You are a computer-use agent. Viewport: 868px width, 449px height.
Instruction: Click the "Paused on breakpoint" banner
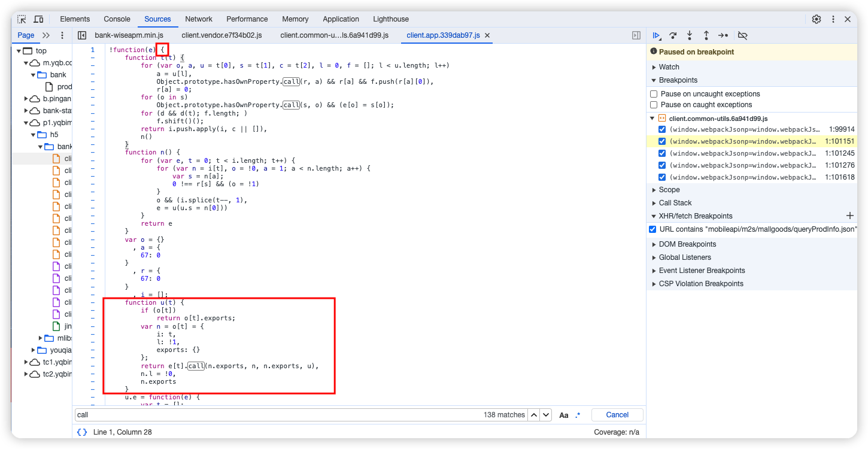click(752, 51)
